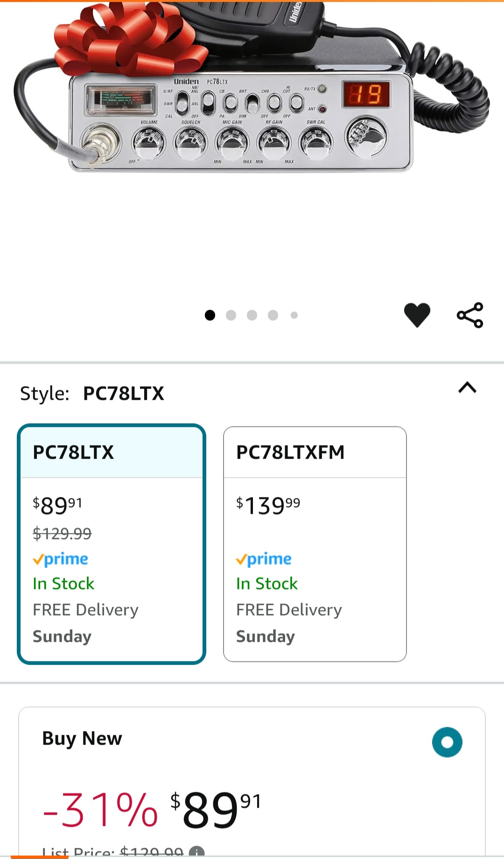Tap the Buy New heading
The height and width of the screenshot is (859, 504).
[82, 738]
